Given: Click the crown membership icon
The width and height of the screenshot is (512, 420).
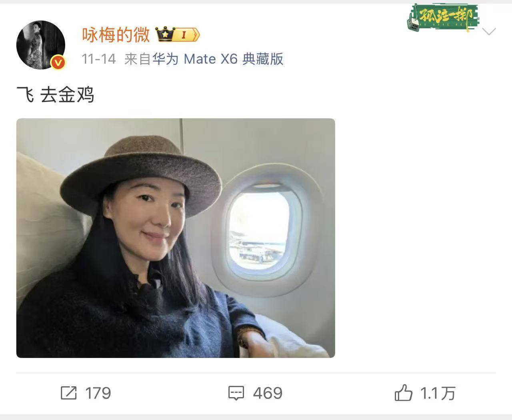Looking at the screenshot, I should click(164, 35).
